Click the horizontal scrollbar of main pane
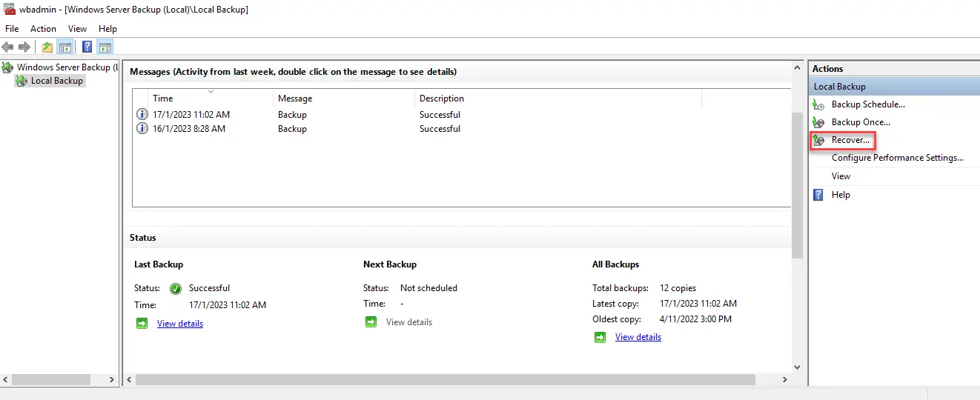The width and height of the screenshot is (980, 400). click(x=445, y=379)
